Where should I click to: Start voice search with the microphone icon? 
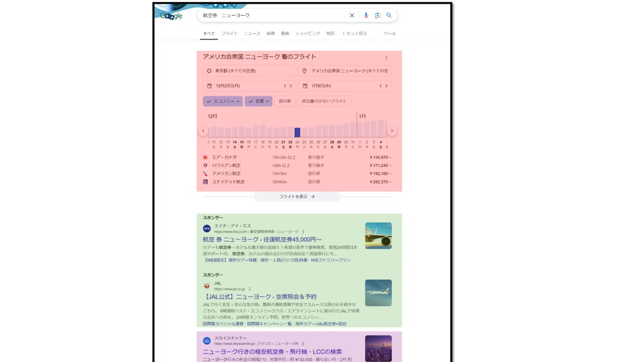click(366, 16)
